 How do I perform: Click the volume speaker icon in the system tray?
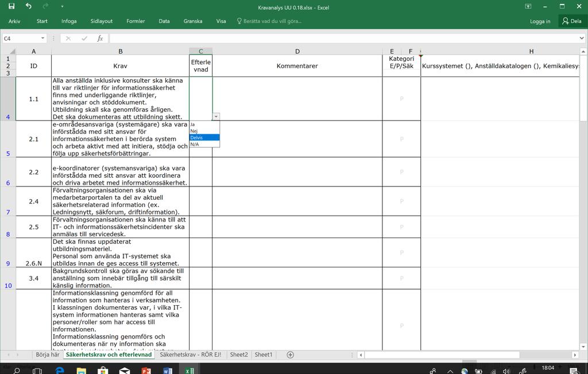(506, 371)
